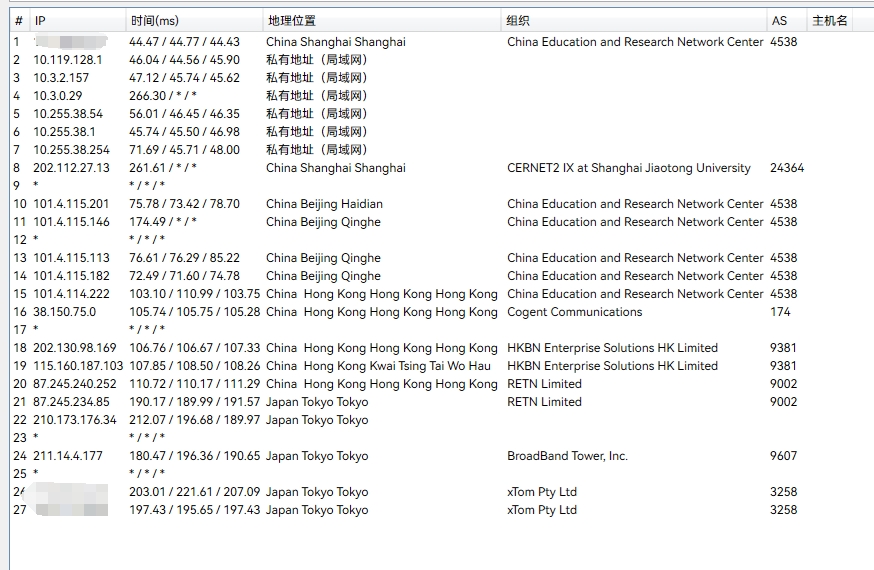
Task: Click the AS number 24364
Action: point(787,168)
